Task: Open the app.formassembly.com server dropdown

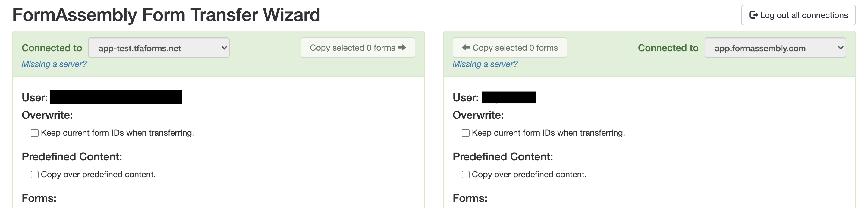Action: [775, 48]
